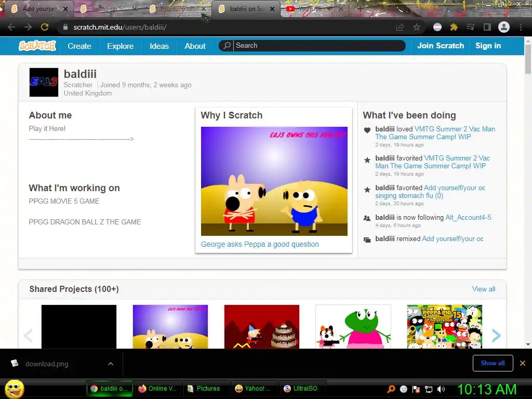Click the heart icon beside loved activity

pos(367,130)
